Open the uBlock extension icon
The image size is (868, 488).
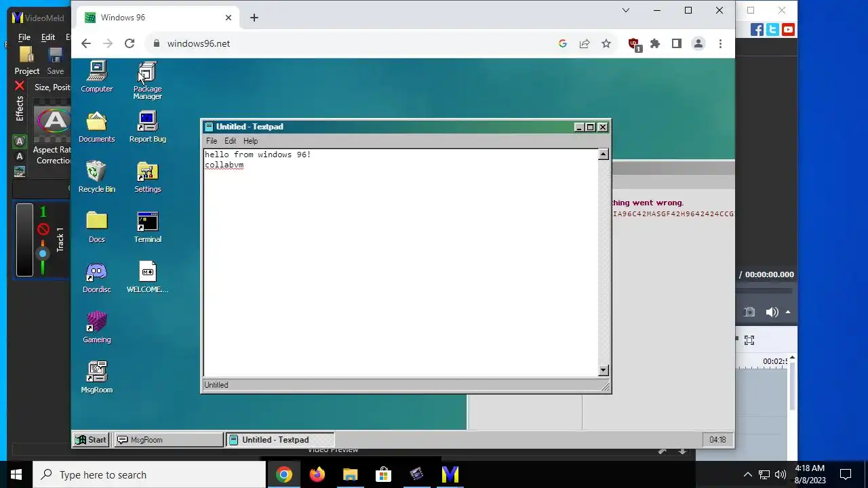[634, 45]
